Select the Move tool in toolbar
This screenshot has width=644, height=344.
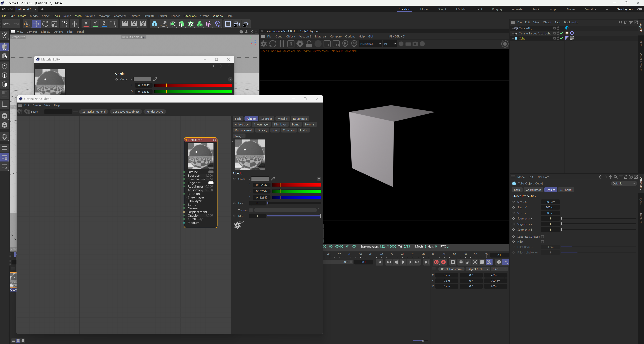[36, 24]
